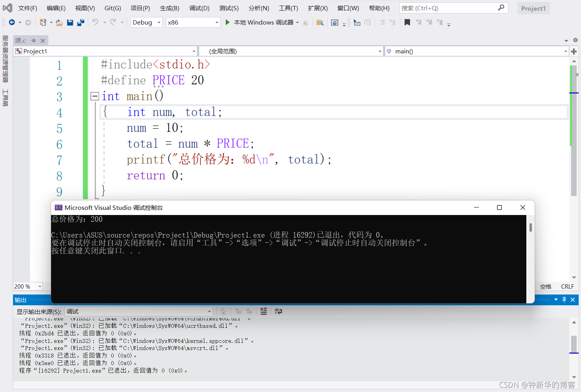
Task: Navigate forward with the grey forward arrow
Action: 28,23
